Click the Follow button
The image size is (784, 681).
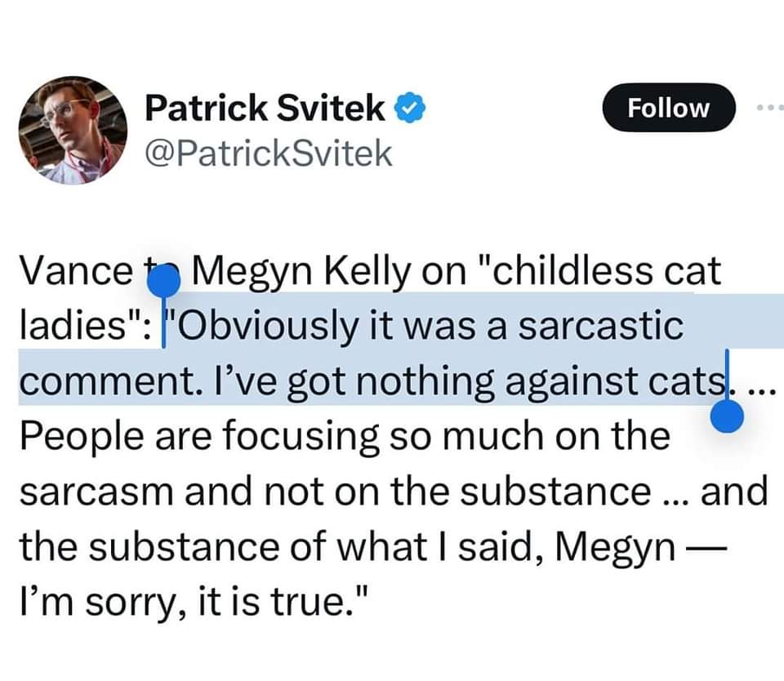[669, 108]
